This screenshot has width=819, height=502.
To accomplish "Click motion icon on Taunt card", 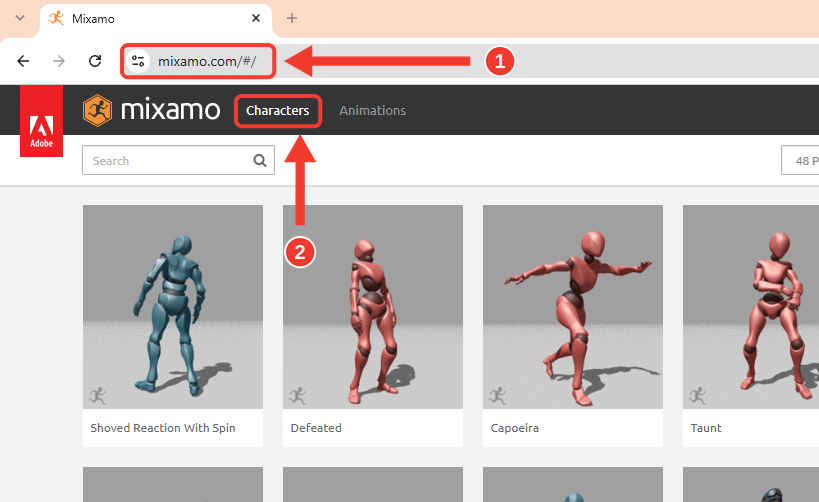I will (698, 396).
